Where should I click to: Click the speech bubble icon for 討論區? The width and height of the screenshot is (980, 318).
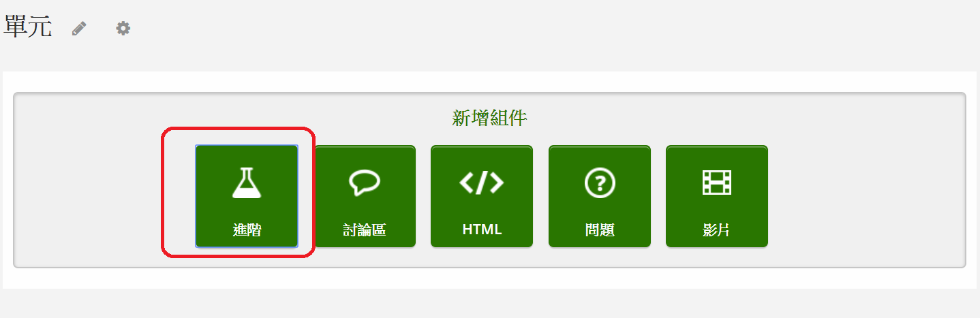point(365,182)
